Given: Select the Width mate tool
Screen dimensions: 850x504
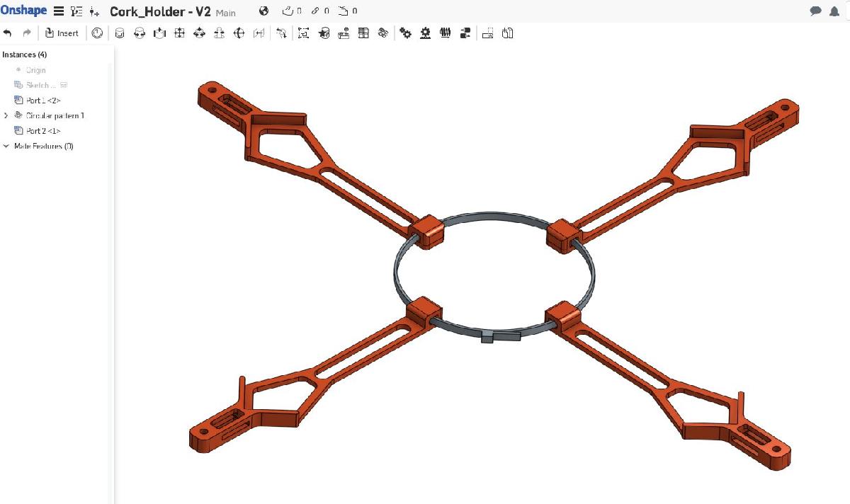Looking at the screenshot, I should [x=259, y=33].
